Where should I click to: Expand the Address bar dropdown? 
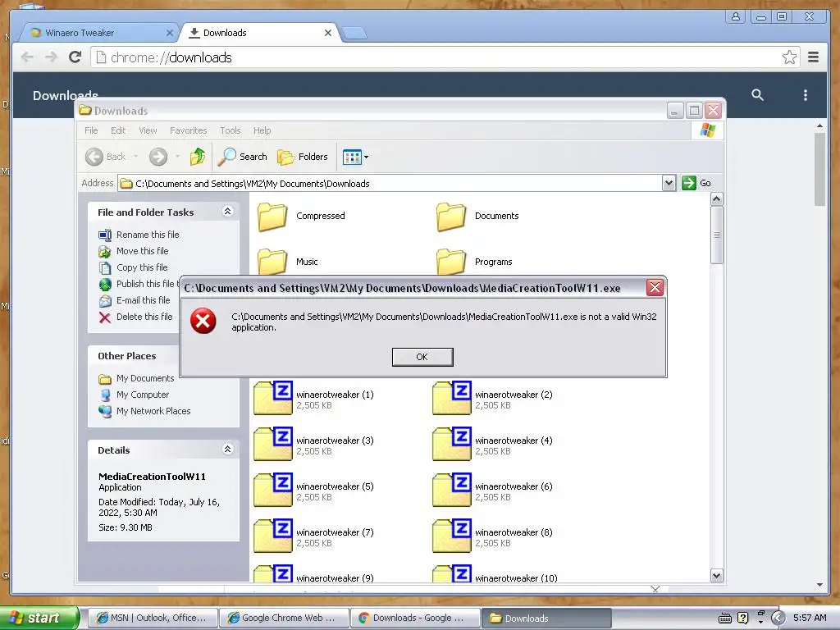pos(668,183)
